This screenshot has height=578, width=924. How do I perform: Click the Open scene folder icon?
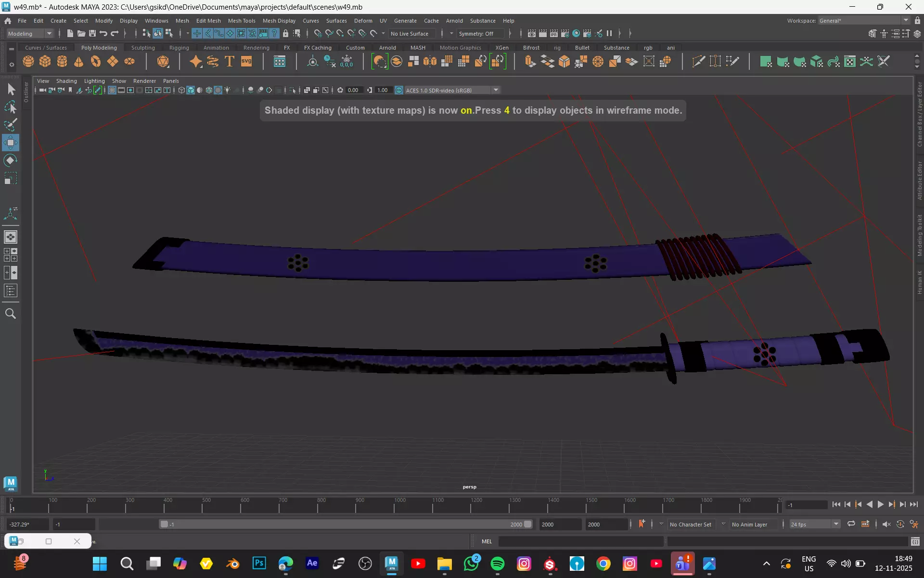(81, 33)
